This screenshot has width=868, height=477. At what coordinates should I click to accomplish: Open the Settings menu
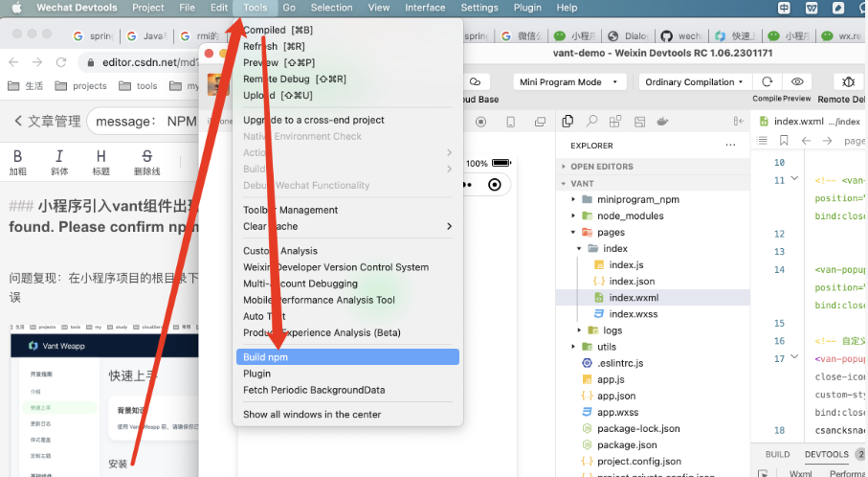click(479, 8)
